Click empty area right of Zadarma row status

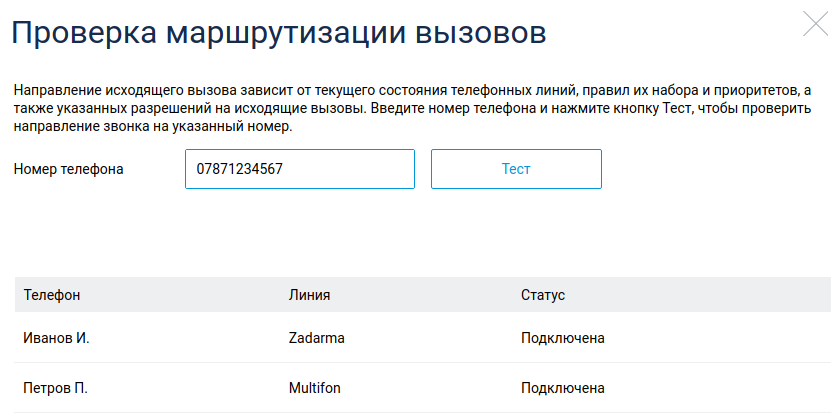[x=720, y=338]
